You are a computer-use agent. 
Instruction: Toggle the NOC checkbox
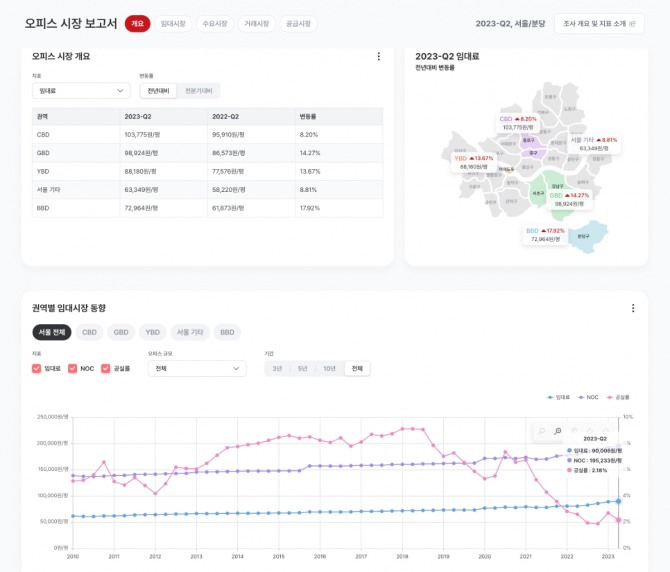73,369
